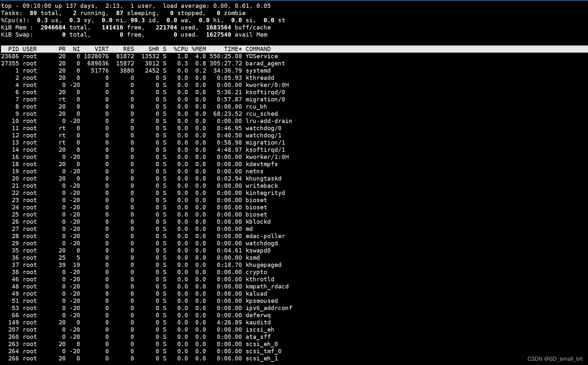Screen dimensions: 588x365
Task: Select PID 23686 in the process list
Action: pyautogui.click(x=10, y=56)
